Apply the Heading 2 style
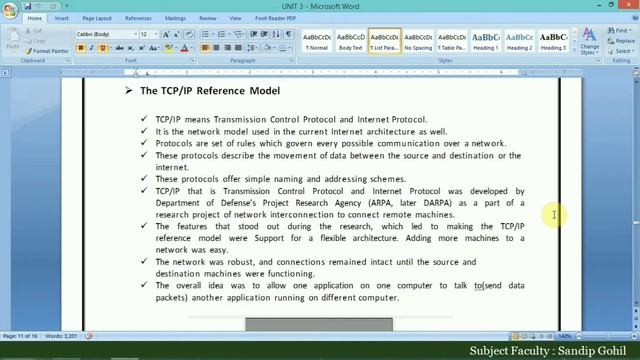This screenshot has width=640, height=360. [x=519, y=41]
